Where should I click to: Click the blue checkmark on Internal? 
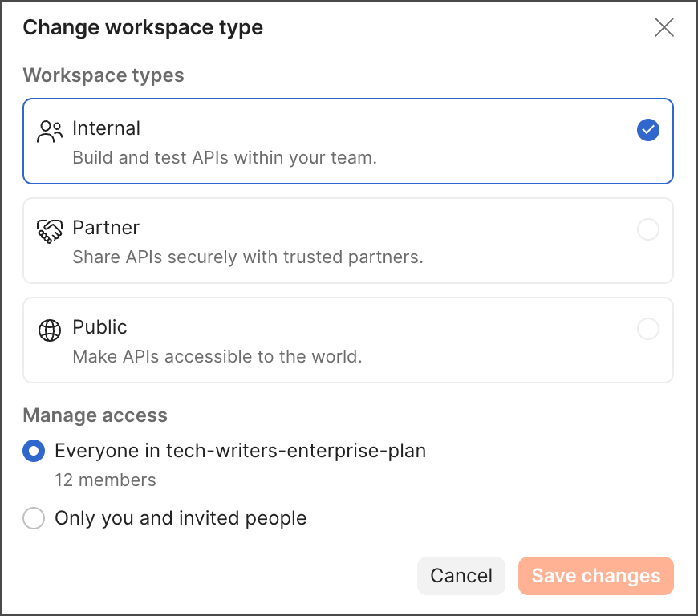coord(647,130)
